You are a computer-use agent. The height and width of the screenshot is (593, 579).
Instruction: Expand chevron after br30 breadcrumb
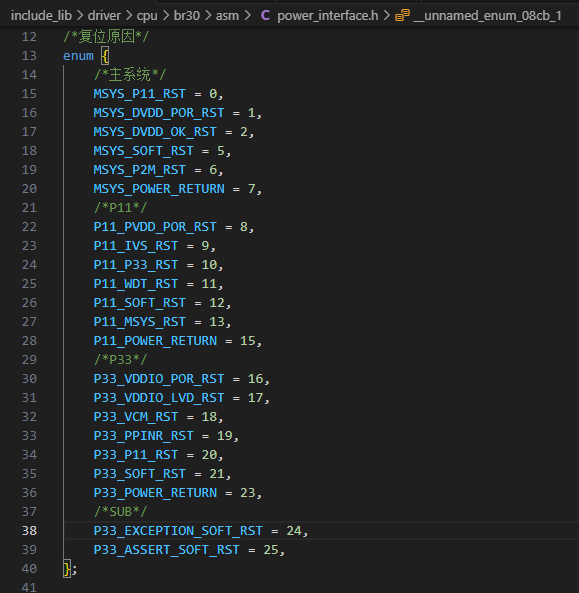(208, 16)
